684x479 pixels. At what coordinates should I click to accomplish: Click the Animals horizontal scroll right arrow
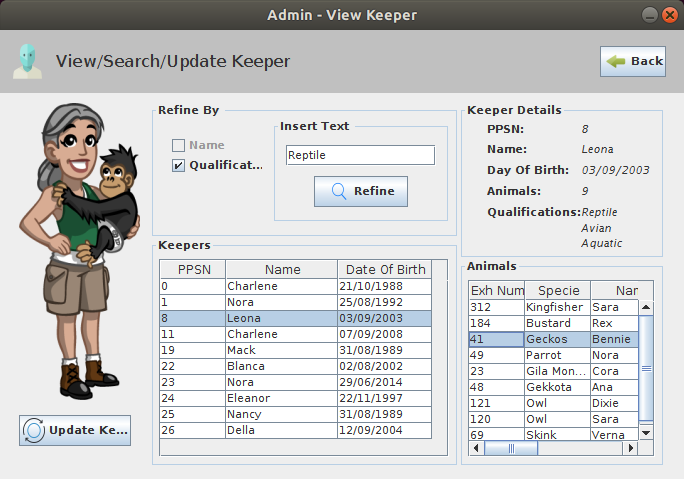pyautogui.click(x=631, y=449)
